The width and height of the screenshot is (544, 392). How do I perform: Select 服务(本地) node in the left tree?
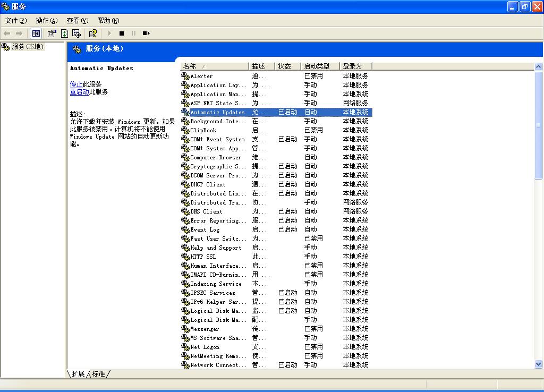tap(28, 47)
